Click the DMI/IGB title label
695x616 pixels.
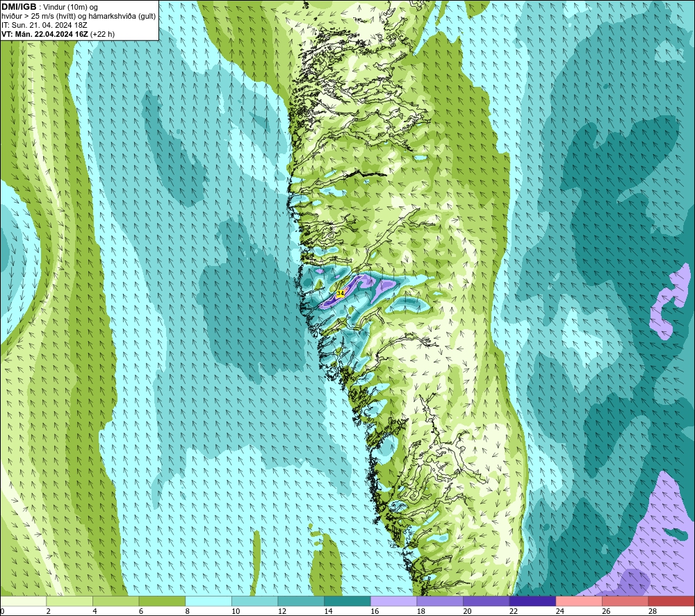19,7
